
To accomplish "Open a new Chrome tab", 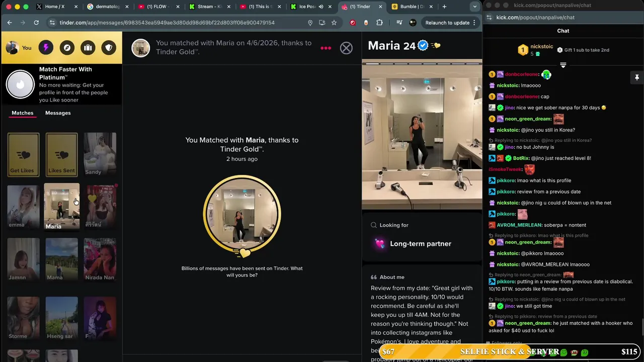I will click(444, 7).
